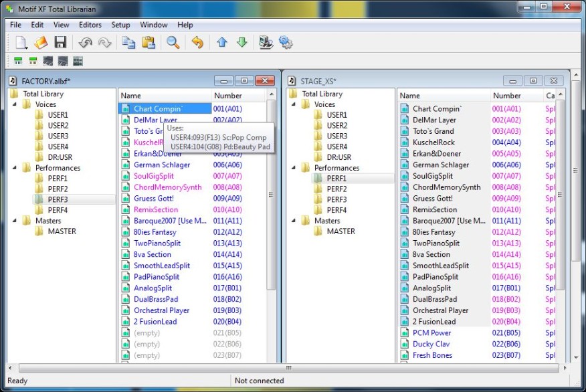This screenshot has height=392, width=586.
Task: Click the icon beside Ducky Clav row
Action: (404, 344)
